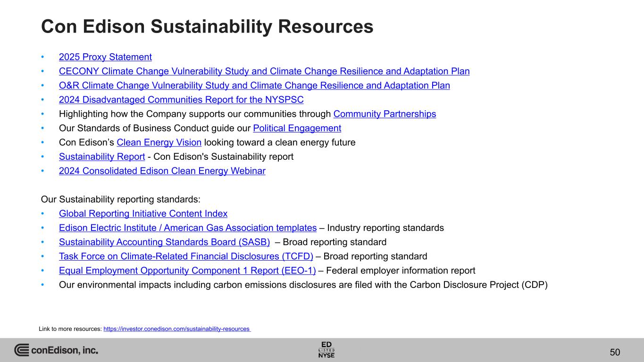Click the Sustainability Report link
The height and width of the screenshot is (362, 644).
pos(101,156)
